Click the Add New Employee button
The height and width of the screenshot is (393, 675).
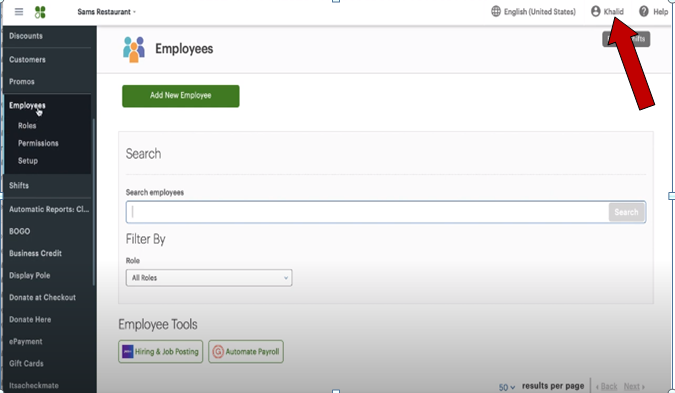[x=181, y=96]
